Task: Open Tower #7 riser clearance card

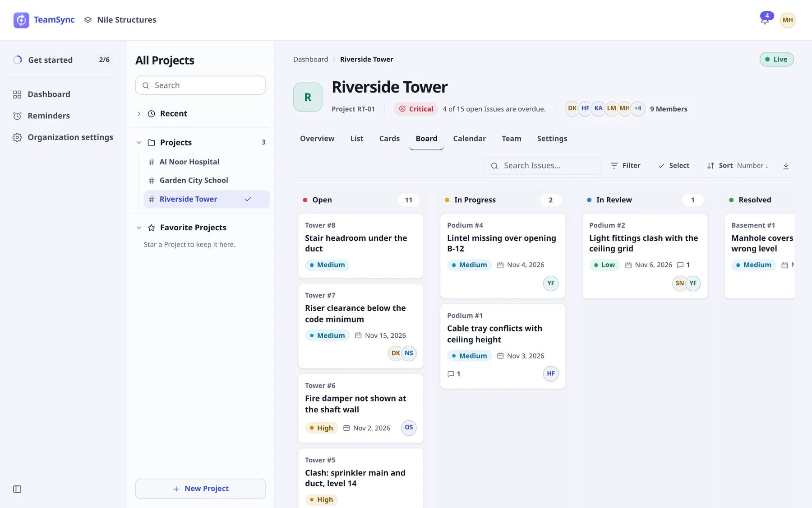Action: 360,326
